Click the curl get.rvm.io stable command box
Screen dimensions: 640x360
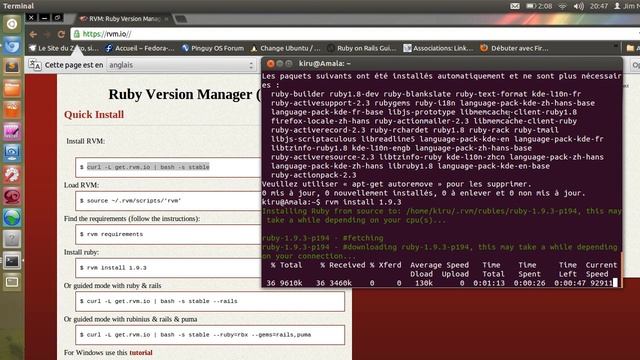168,167
